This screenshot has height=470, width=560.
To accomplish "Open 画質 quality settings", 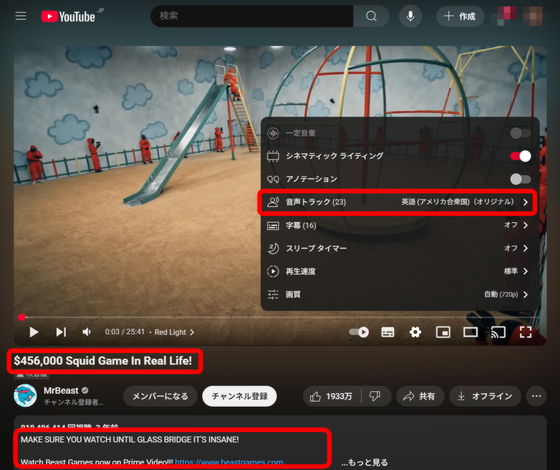I will pyautogui.click(x=398, y=294).
